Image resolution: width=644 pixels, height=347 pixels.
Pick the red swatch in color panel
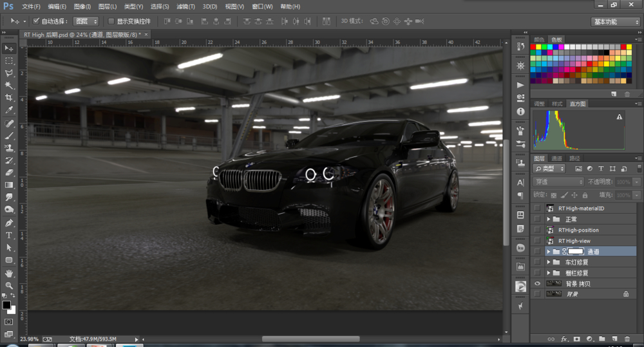tap(533, 47)
